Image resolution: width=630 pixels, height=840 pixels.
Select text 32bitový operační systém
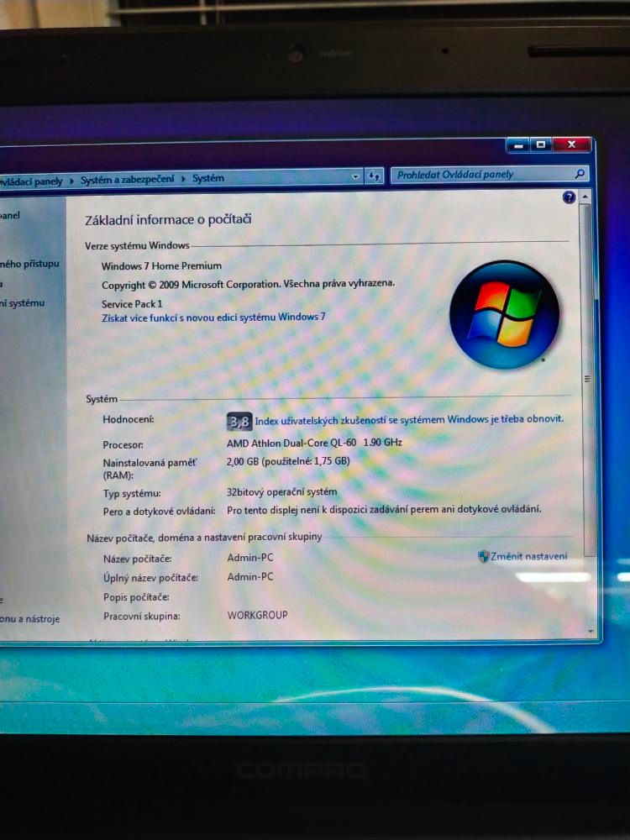click(x=281, y=491)
